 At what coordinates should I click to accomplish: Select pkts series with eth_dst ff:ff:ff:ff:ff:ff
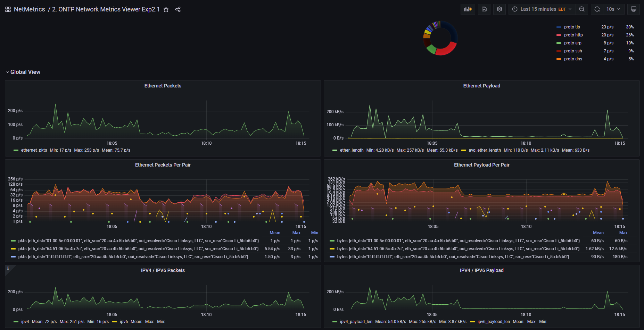tap(133, 257)
